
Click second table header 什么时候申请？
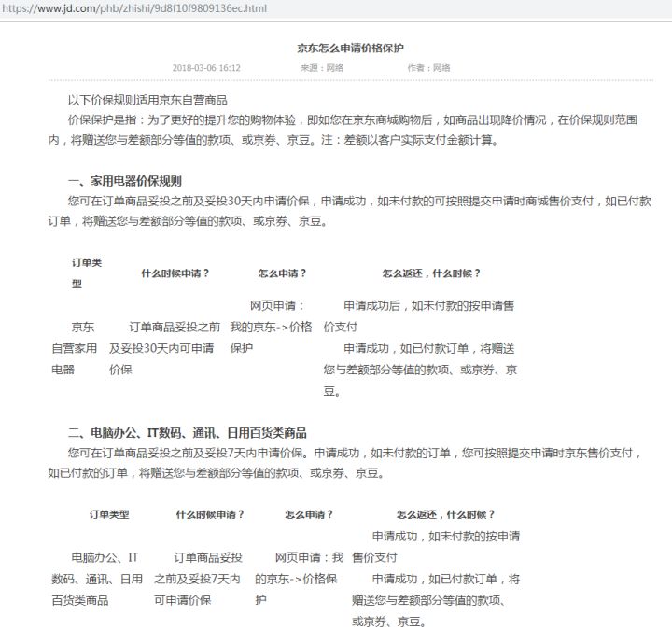(x=210, y=514)
